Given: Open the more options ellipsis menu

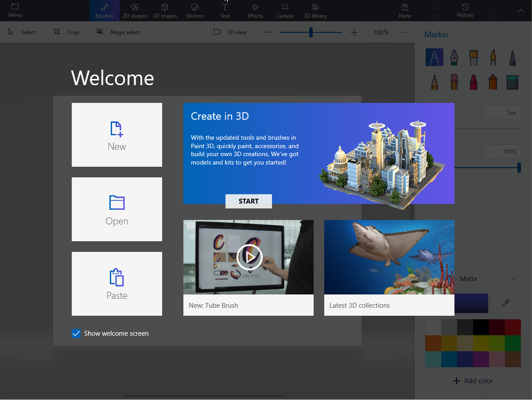Looking at the screenshot, I should click(404, 32).
